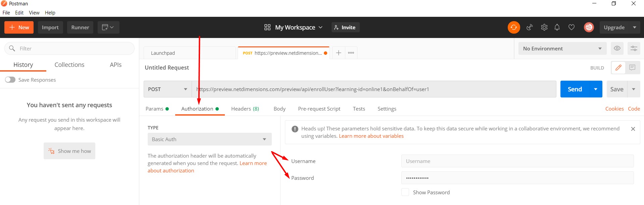Click the heart icon in header
Viewport: 644px width, 205px height.
(x=572, y=27)
